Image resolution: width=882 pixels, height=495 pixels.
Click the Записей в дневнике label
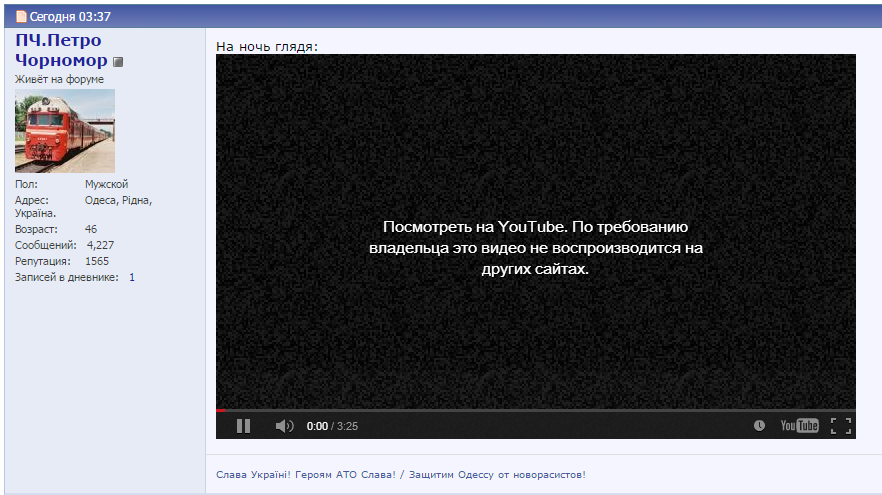[x=66, y=277]
